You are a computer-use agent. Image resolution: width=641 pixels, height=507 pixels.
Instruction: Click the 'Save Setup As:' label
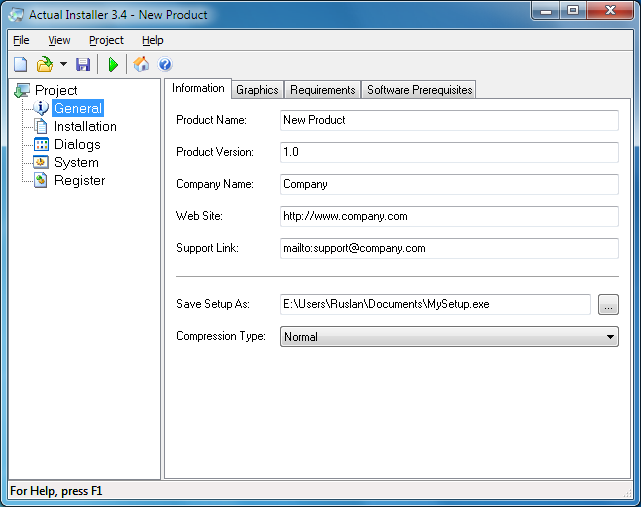click(x=213, y=304)
